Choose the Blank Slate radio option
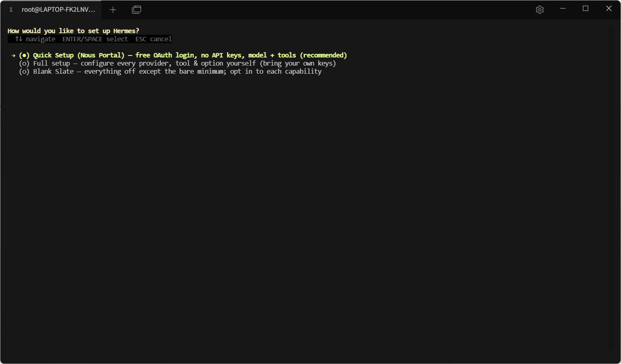 pos(170,72)
